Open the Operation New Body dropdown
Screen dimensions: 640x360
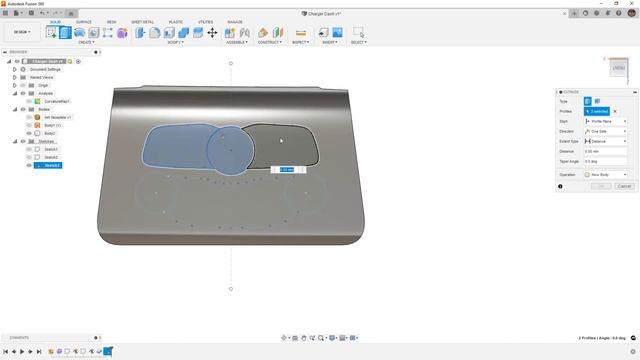[605, 175]
